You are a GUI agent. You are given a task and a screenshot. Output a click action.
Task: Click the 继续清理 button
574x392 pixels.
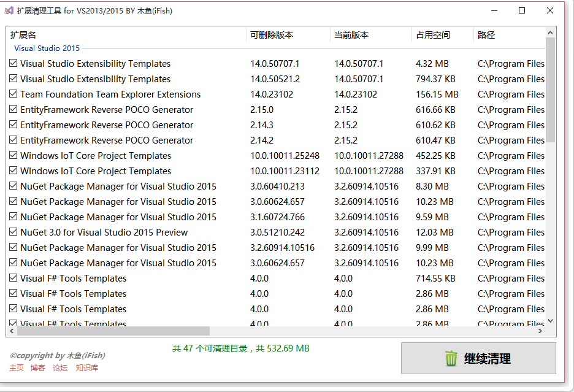pos(478,358)
